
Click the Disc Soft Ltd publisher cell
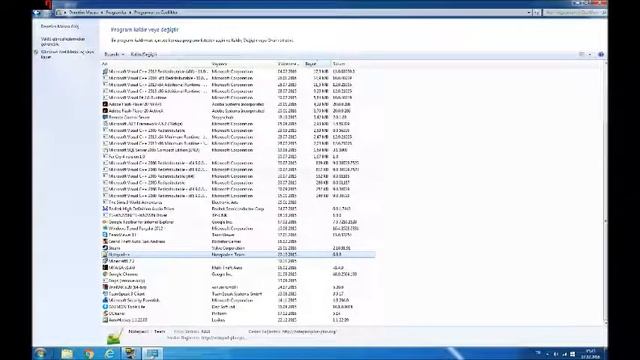point(223,307)
